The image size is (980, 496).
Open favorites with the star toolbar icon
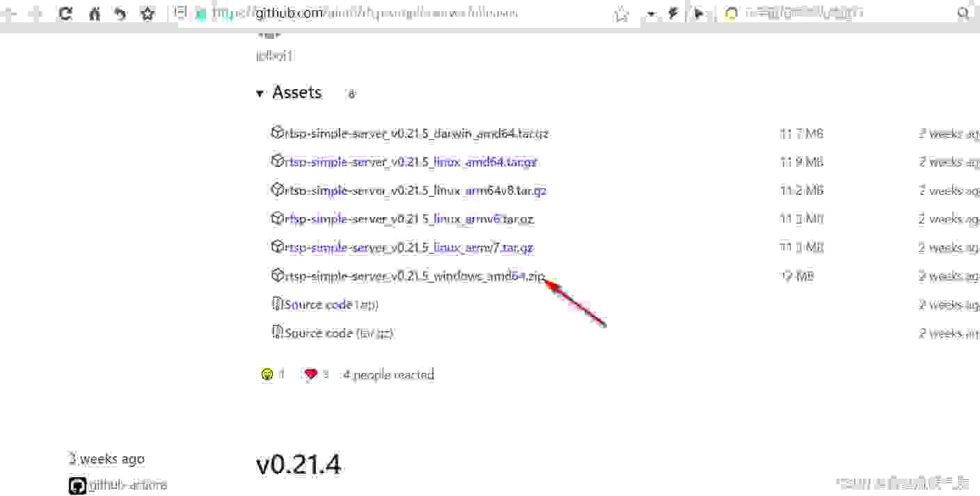coord(148,13)
